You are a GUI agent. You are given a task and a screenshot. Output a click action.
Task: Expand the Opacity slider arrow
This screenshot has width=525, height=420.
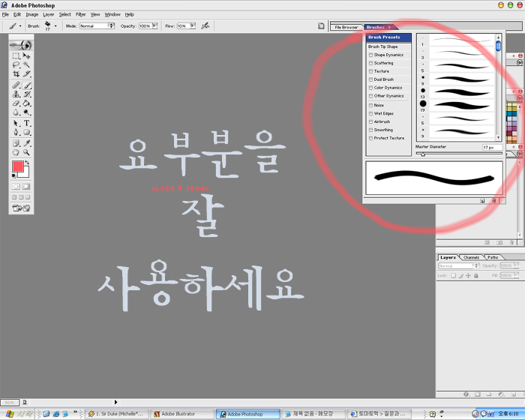[154, 25]
